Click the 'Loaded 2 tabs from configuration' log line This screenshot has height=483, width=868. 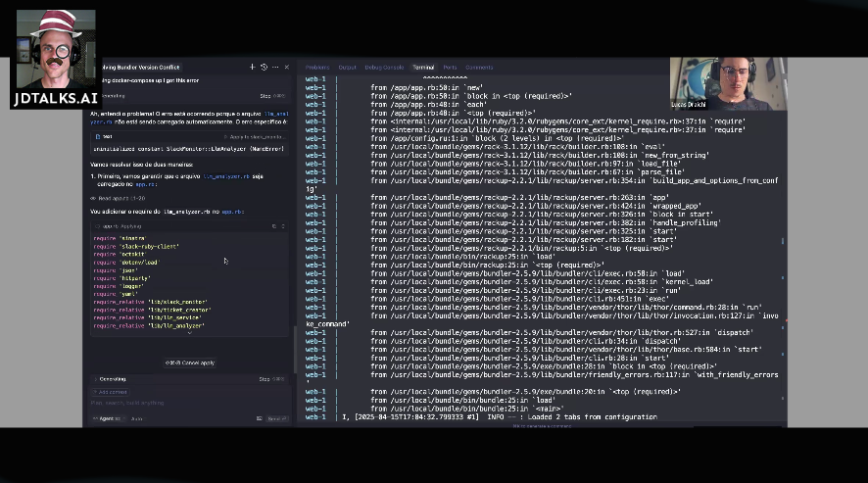click(x=500, y=417)
